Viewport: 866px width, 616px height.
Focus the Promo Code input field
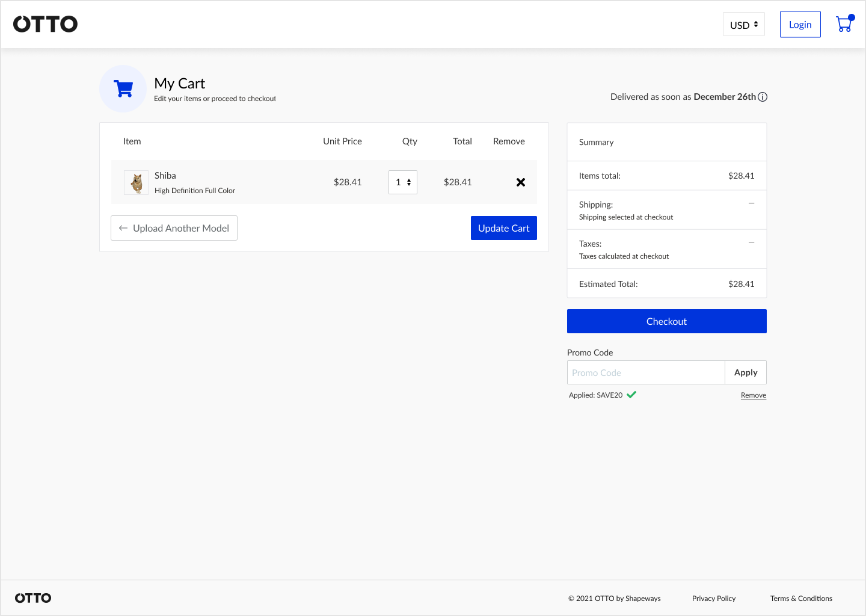coord(646,372)
